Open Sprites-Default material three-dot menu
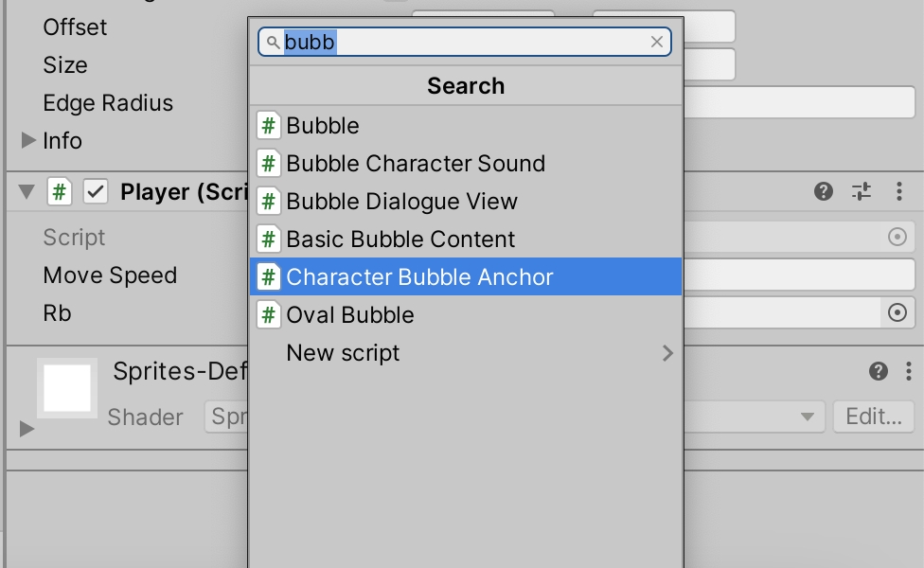This screenshot has width=924, height=568. coord(908,371)
